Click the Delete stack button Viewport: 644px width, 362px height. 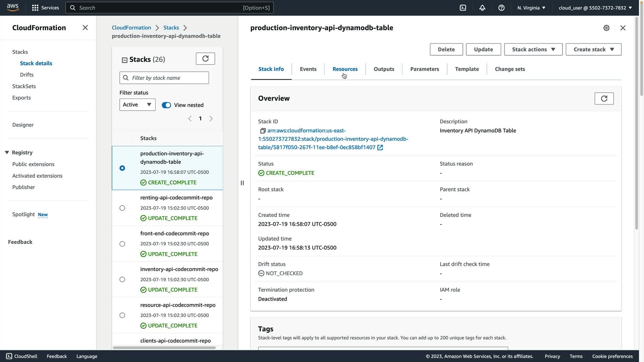click(x=446, y=49)
